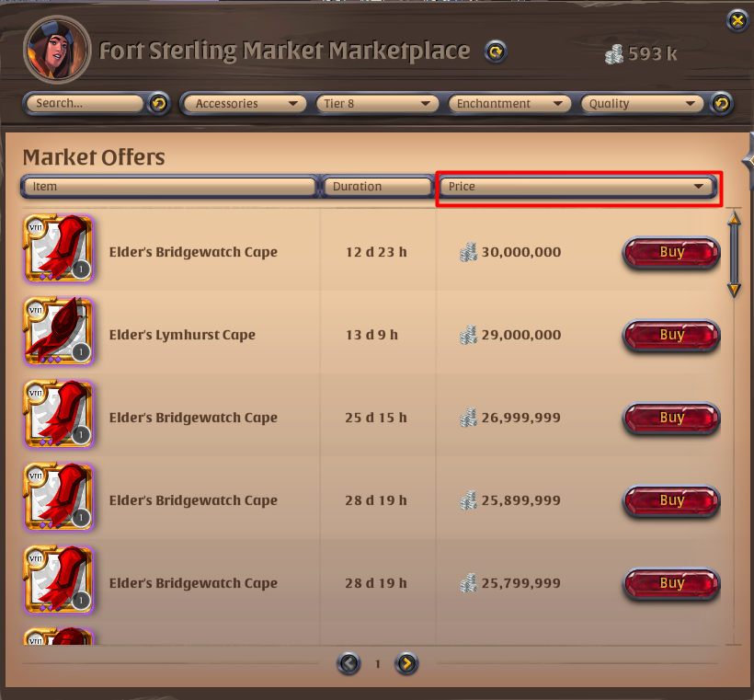Buy the Elder's Lymhurst Cape offer
This screenshot has width=754, height=700.
(x=671, y=335)
